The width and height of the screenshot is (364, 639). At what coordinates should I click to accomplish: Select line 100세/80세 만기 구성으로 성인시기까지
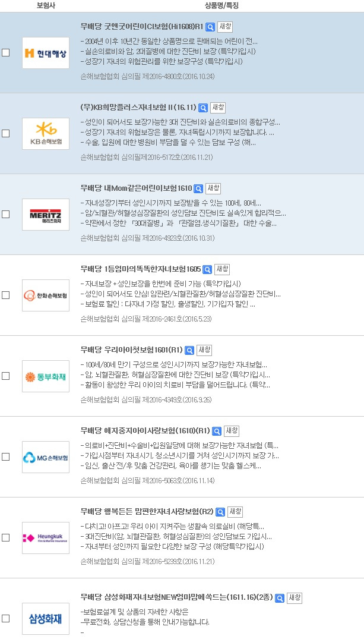[174, 365]
